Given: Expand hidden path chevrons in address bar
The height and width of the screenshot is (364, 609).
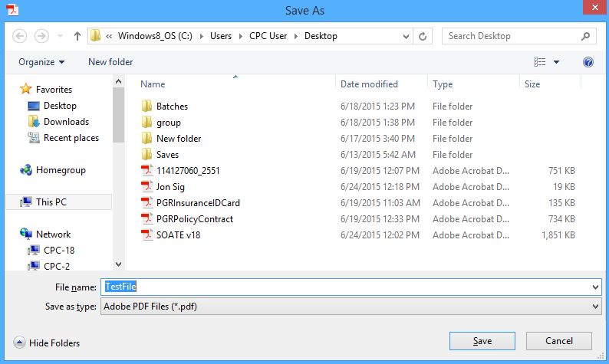Looking at the screenshot, I should 109,36.
